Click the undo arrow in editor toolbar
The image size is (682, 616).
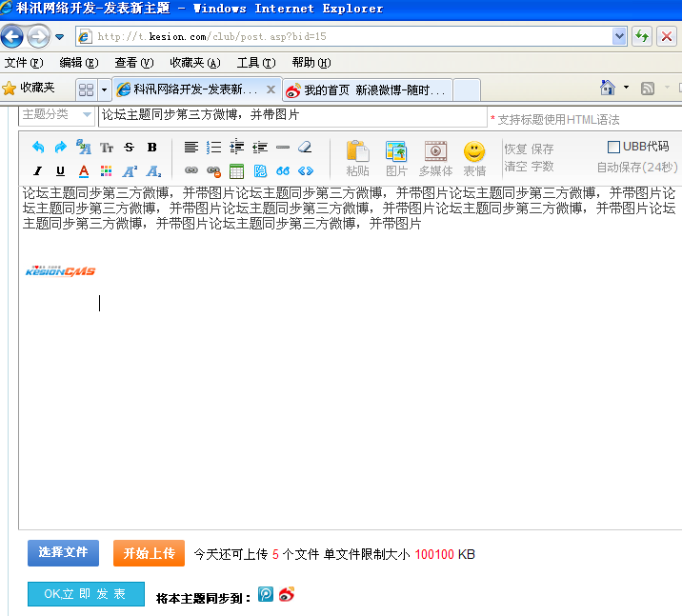[x=37, y=148]
